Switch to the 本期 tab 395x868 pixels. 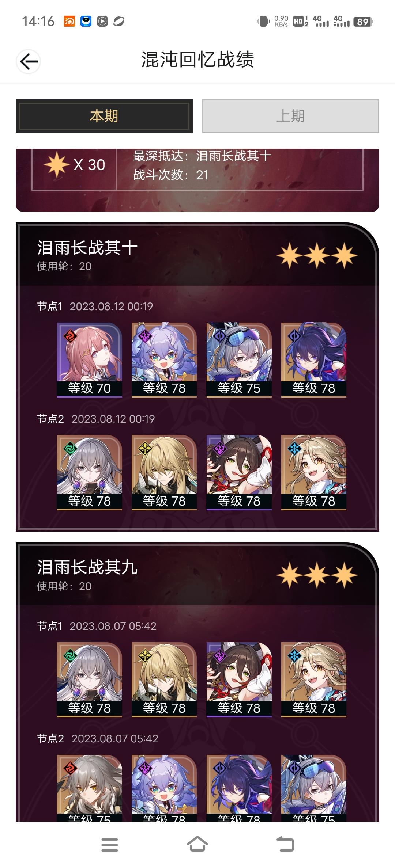(x=104, y=116)
